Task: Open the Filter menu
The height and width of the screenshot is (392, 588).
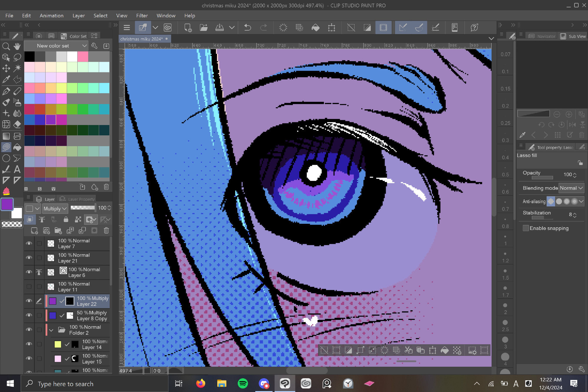Action: 142,16
